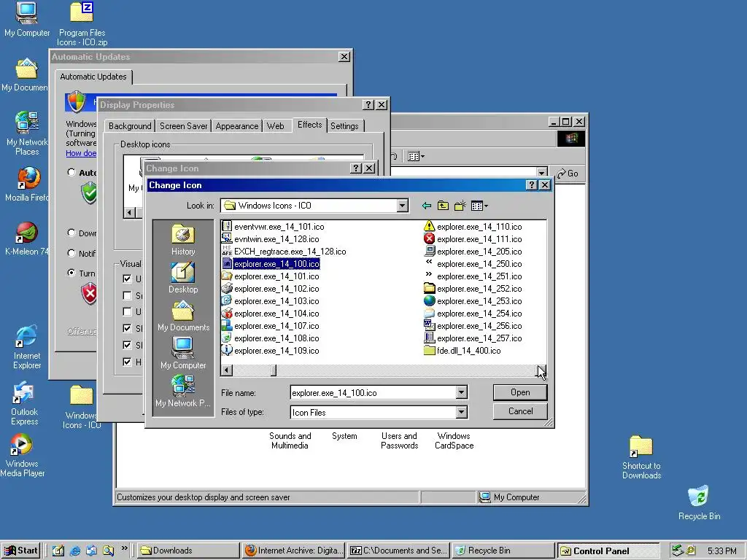This screenshot has height=560, width=747.
Task: Click highlighted explorer.exe_14_100.ico file
Action: (x=271, y=264)
